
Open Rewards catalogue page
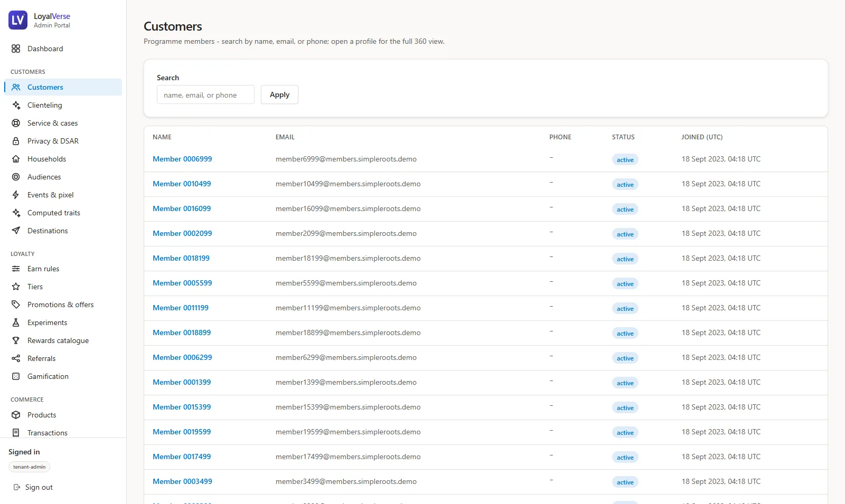[x=63, y=340]
